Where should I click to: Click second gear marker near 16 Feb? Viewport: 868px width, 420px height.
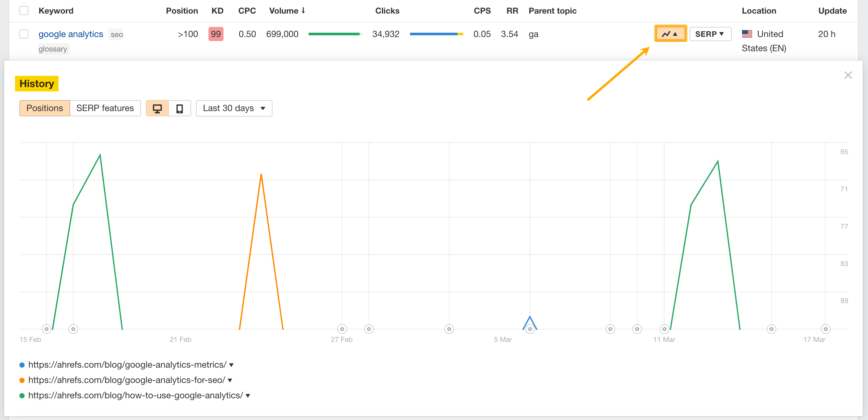click(x=73, y=329)
